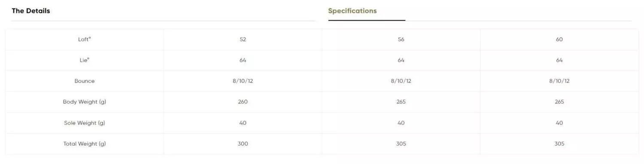
Task: Select bounce 8/10/12 in the 56 column
Action: click(401, 81)
